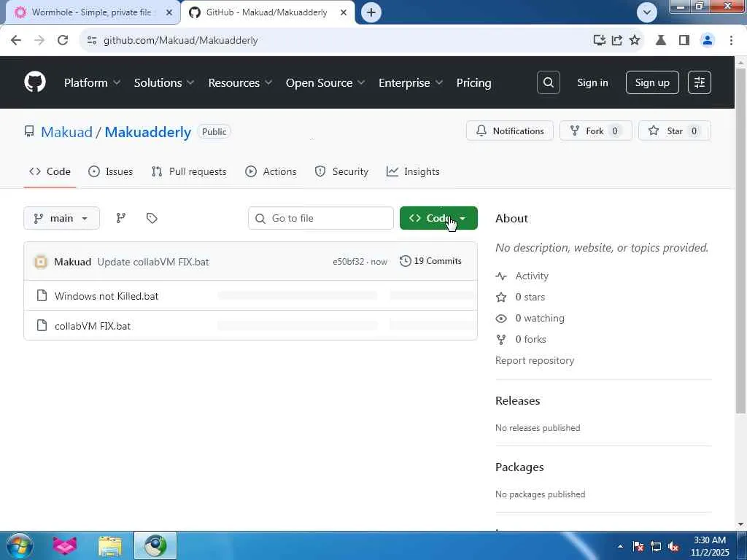Viewport: 747px width, 560px height.
Task: Open the Windows not Killed.bat file
Action: 107,296
